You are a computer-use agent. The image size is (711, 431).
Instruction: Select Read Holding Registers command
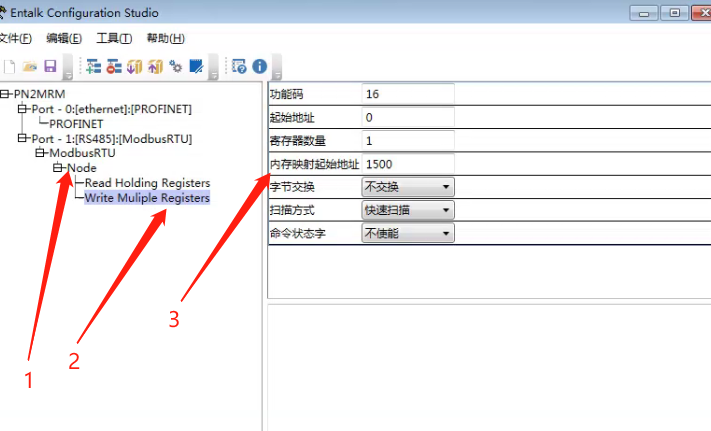[x=147, y=183]
